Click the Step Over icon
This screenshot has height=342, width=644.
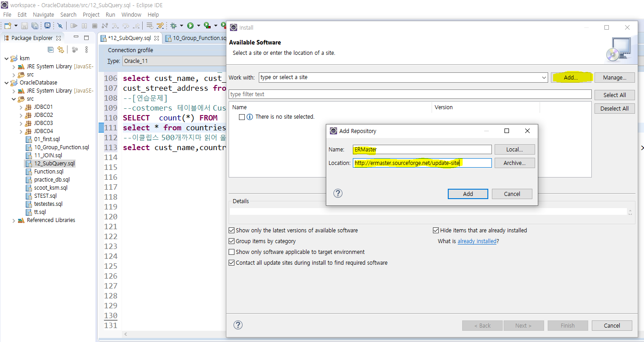[126, 26]
